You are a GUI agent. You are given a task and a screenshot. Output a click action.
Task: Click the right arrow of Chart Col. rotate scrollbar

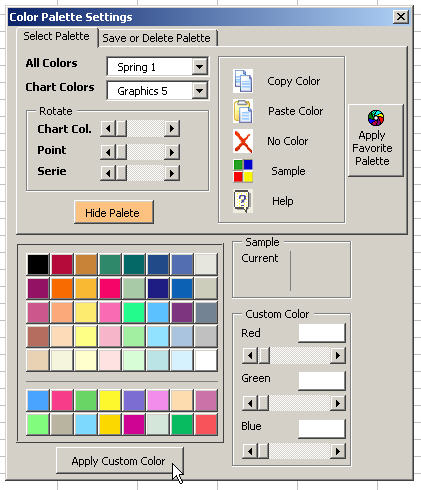172,129
